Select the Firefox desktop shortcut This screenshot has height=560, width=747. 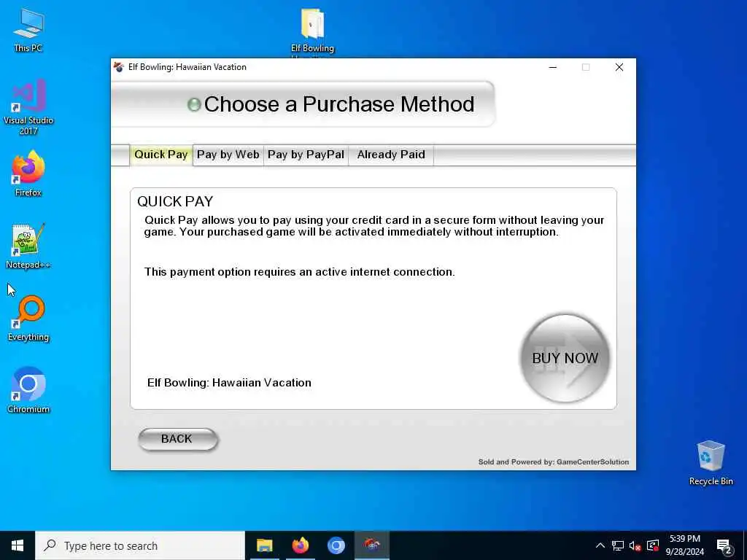[x=28, y=174]
